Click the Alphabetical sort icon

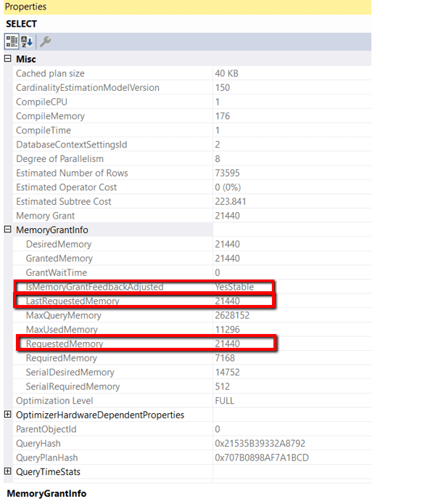pyautogui.click(x=27, y=41)
